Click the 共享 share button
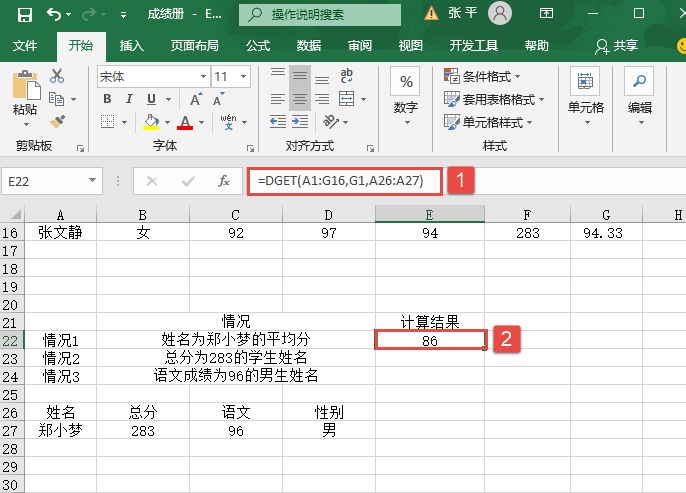 (616, 46)
